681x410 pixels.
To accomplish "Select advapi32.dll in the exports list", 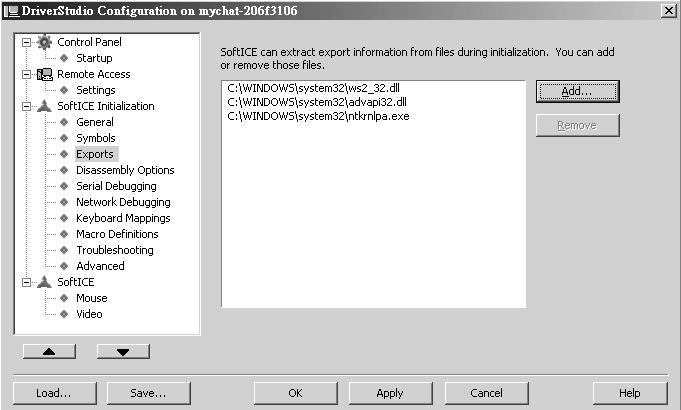I will pos(317,102).
